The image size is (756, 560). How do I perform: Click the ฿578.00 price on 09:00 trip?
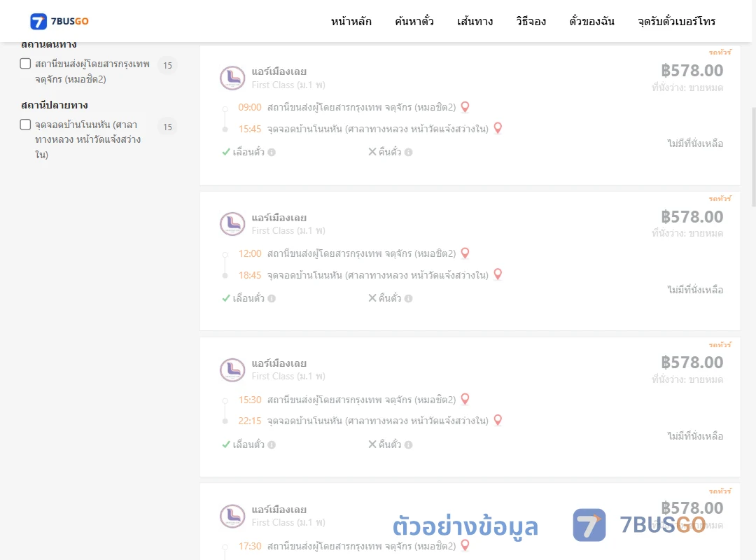point(692,71)
